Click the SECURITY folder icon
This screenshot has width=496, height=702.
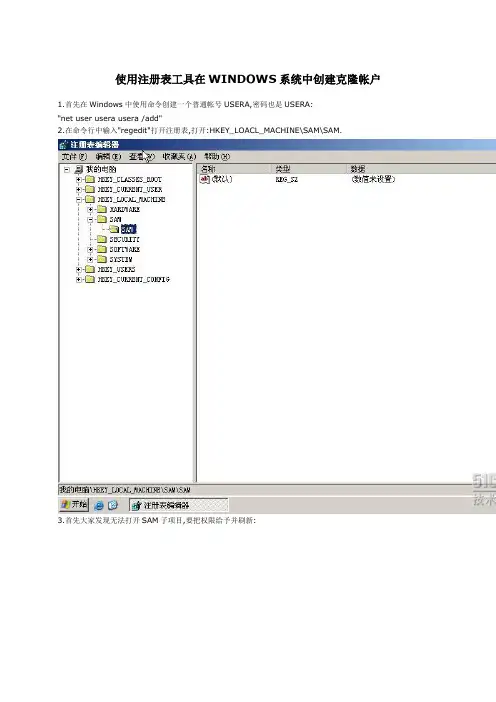pos(102,240)
